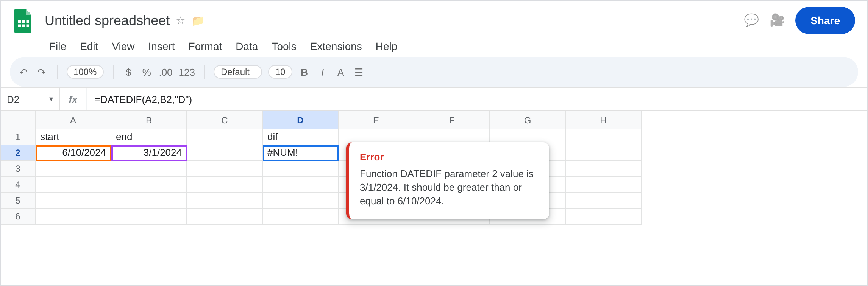Select the #NUM! error cell
Screen dimensions: 868x286
coord(300,153)
